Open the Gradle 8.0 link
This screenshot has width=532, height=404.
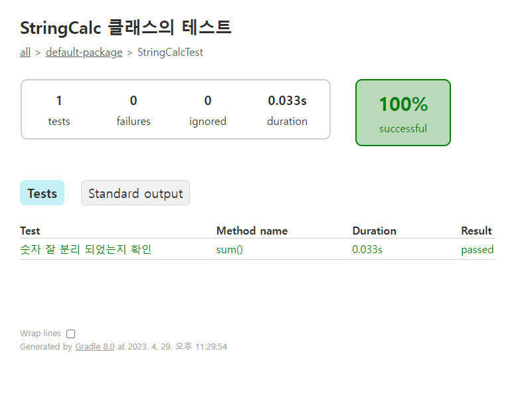pos(95,347)
